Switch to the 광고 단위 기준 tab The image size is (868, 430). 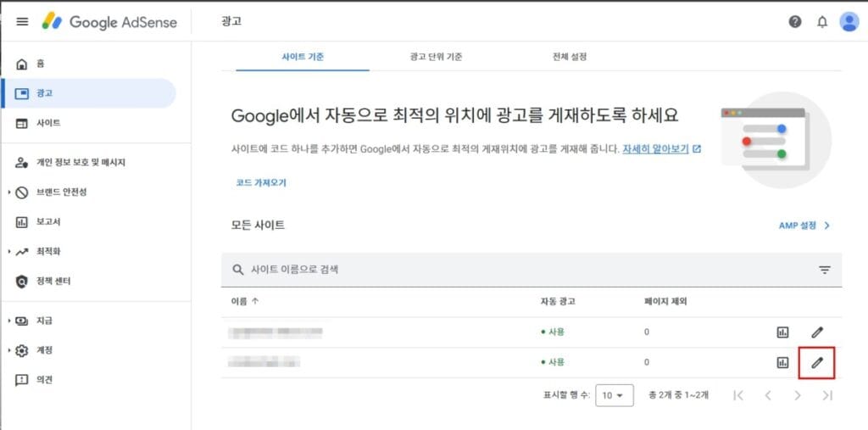coord(437,57)
